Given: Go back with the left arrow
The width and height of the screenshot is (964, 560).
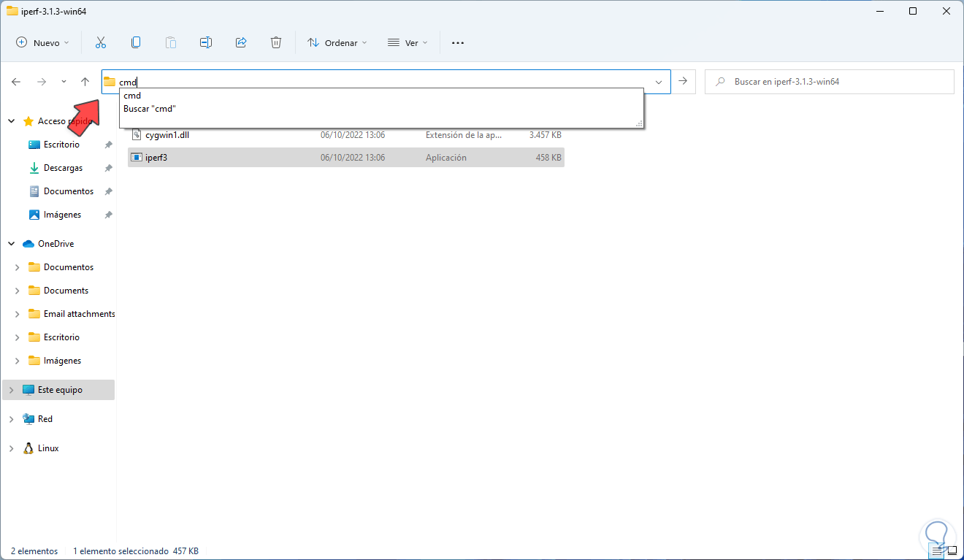Looking at the screenshot, I should [16, 82].
